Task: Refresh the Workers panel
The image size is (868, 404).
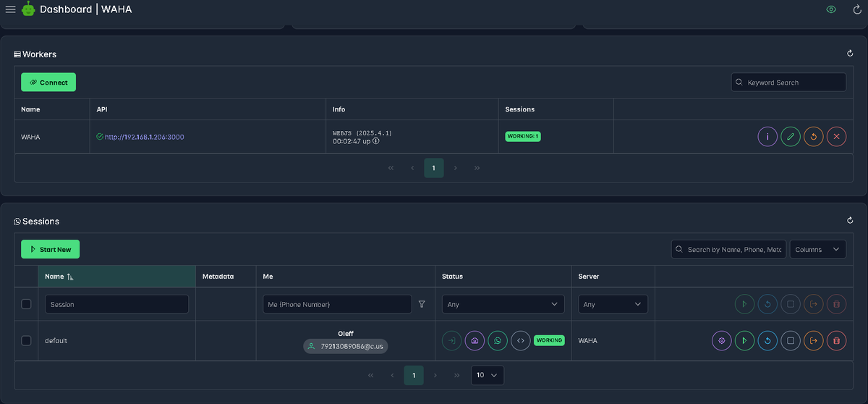Action: pos(850,54)
